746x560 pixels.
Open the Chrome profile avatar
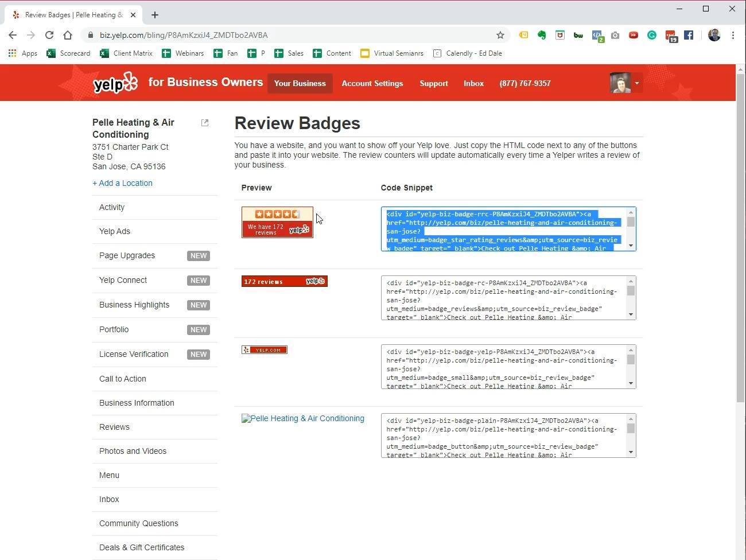714,35
